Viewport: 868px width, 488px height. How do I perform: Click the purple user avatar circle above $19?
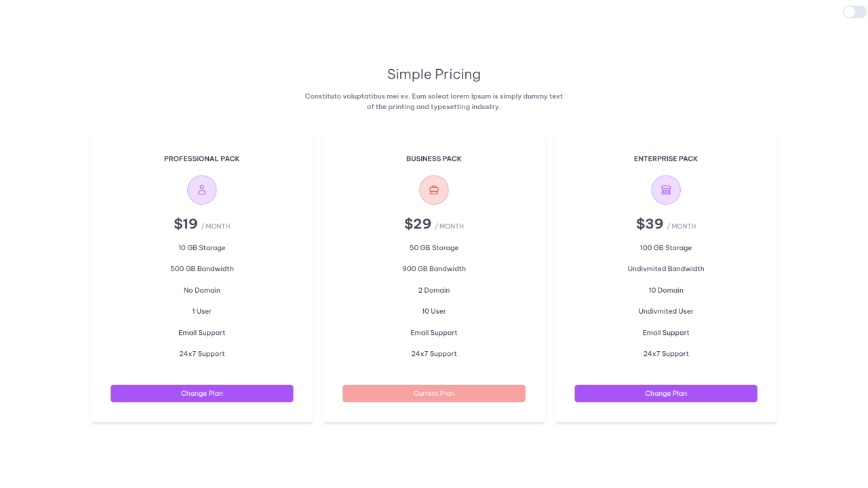tap(201, 190)
